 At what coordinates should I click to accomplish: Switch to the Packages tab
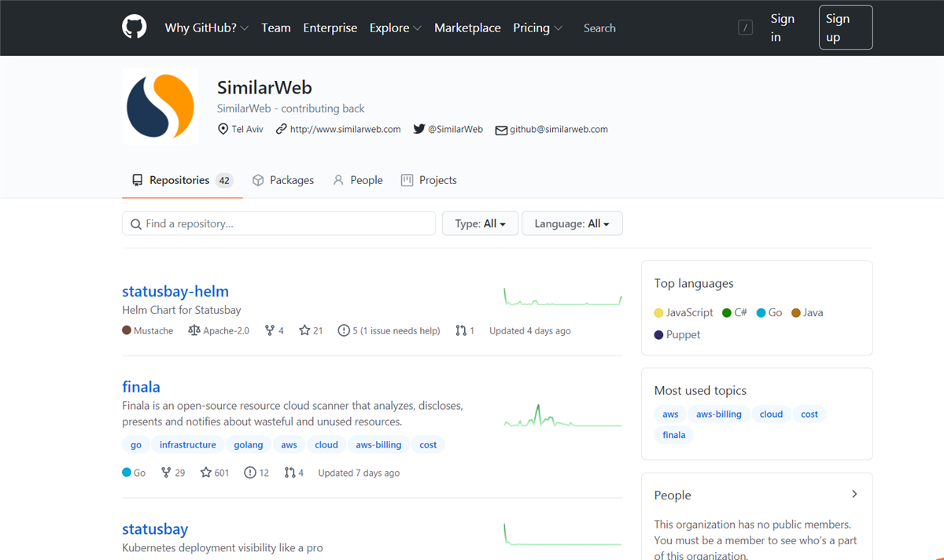[x=283, y=180]
